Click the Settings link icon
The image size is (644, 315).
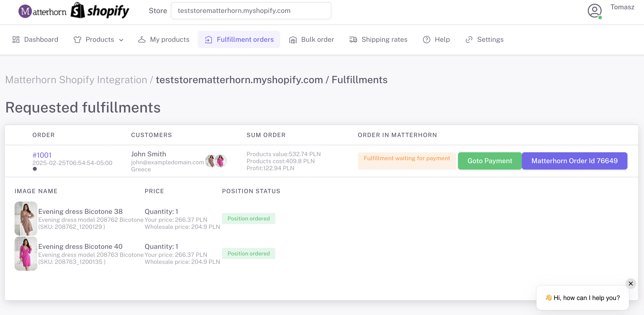pyautogui.click(x=469, y=40)
